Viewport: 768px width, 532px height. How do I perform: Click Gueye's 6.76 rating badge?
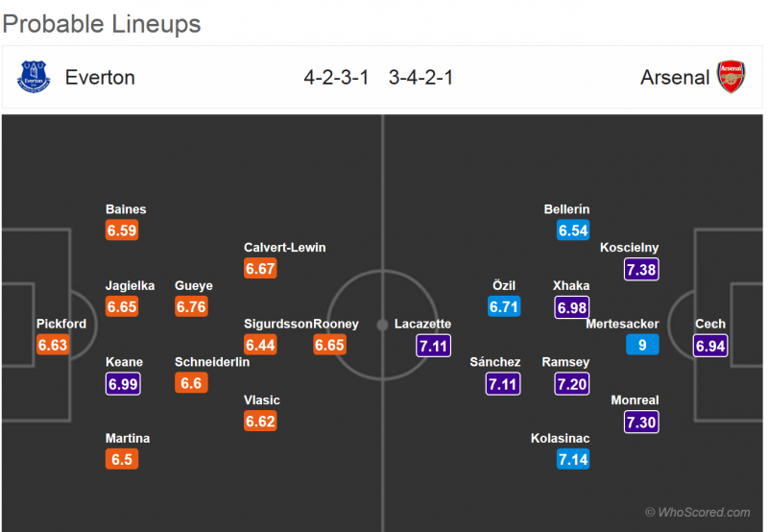tap(191, 307)
